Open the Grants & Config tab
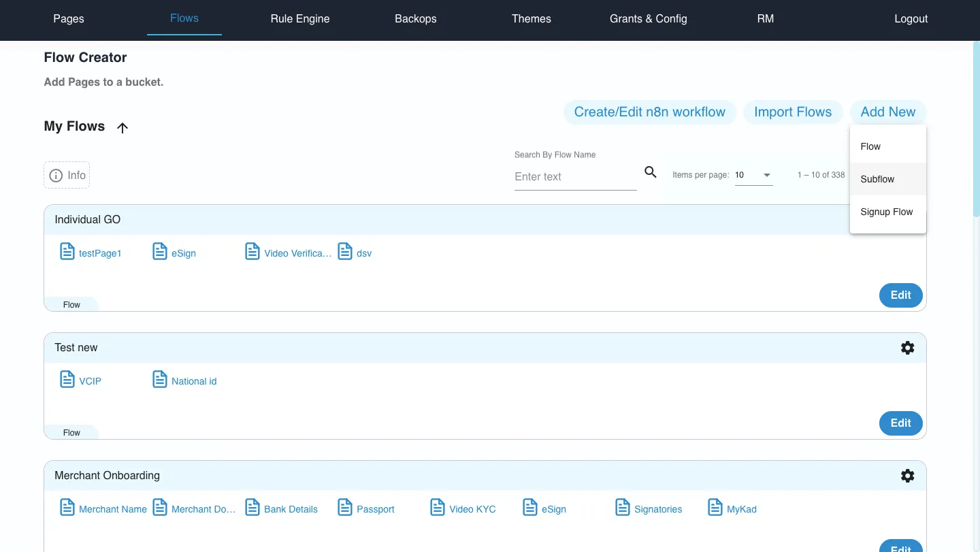 649,18
